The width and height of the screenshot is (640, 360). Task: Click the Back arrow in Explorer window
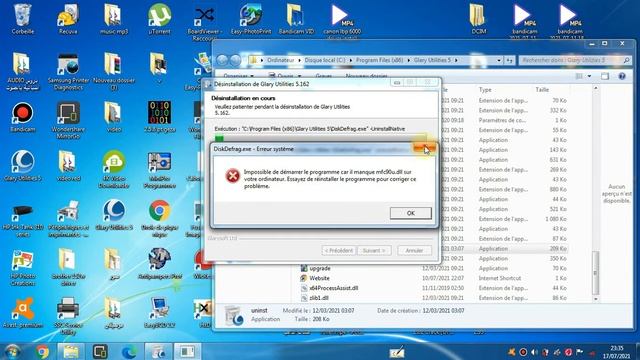click(x=222, y=60)
